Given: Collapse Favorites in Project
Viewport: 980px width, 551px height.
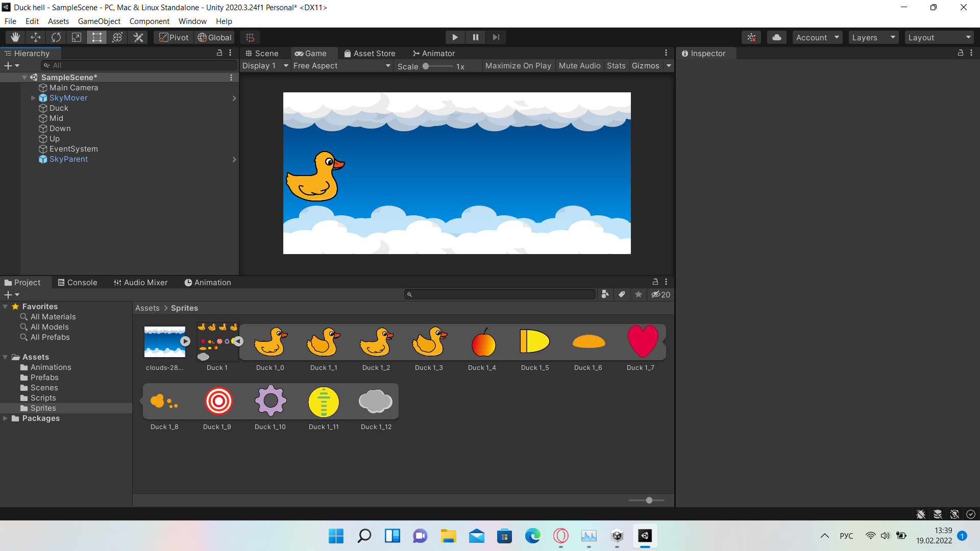Looking at the screenshot, I should 5,307.
